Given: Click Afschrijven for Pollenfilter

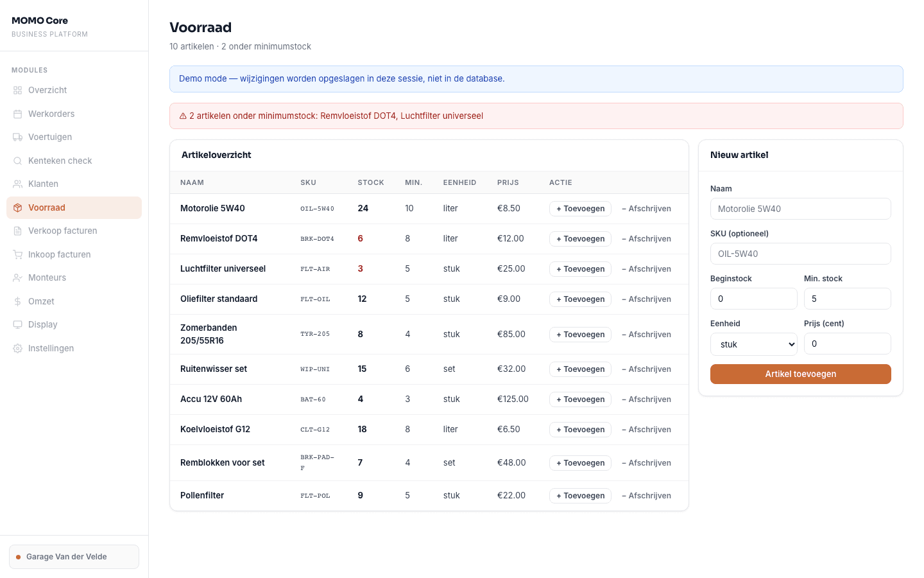Looking at the screenshot, I should tap(646, 496).
